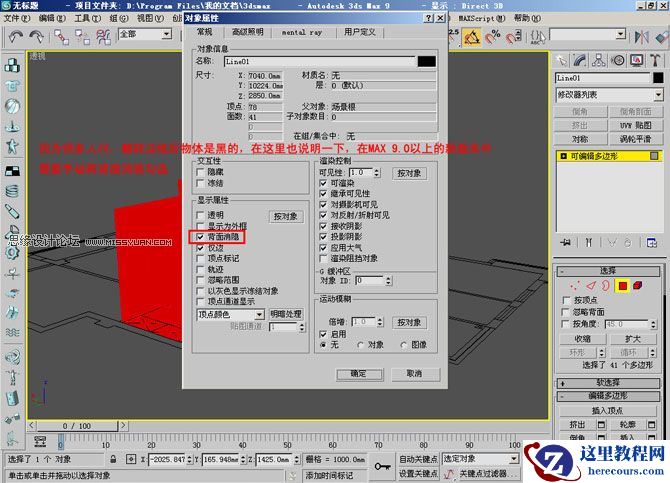Toggle the selection lock padlock icon

click(113, 459)
